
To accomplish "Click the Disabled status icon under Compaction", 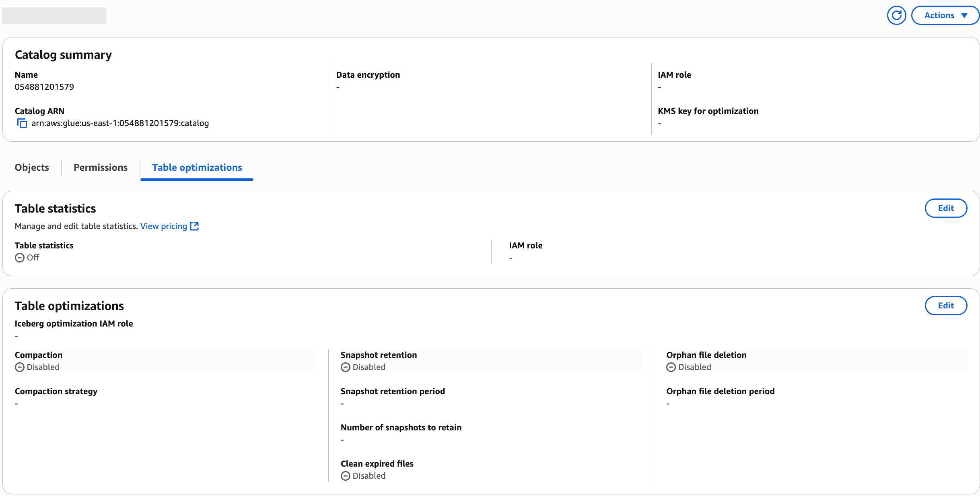I will (x=19, y=367).
